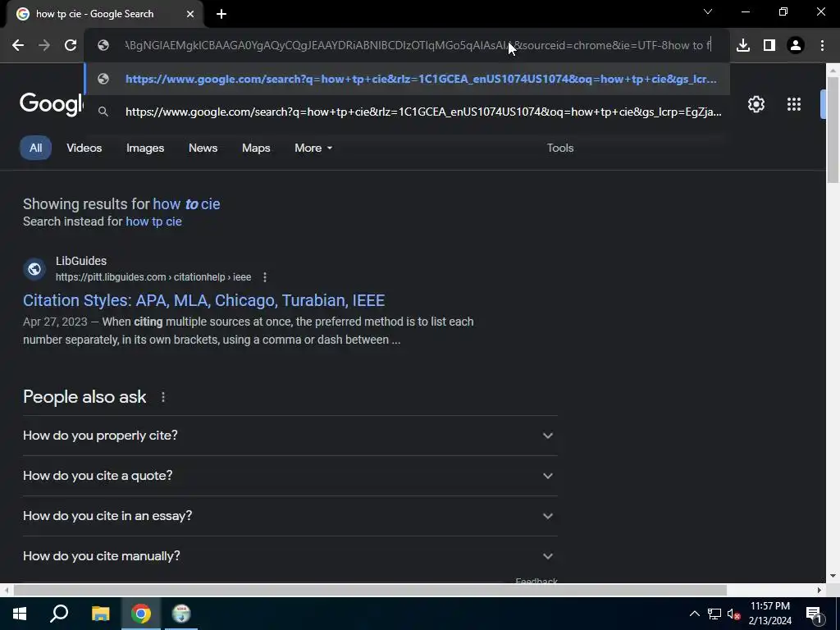Screen dimensions: 840x630
Task: Open Windows taskbar search
Action: 59,614
